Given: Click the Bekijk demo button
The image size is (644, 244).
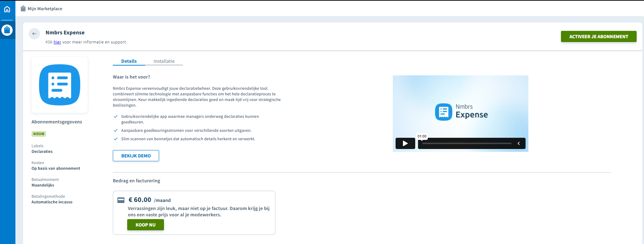Looking at the screenshot, I should [136, 156].
